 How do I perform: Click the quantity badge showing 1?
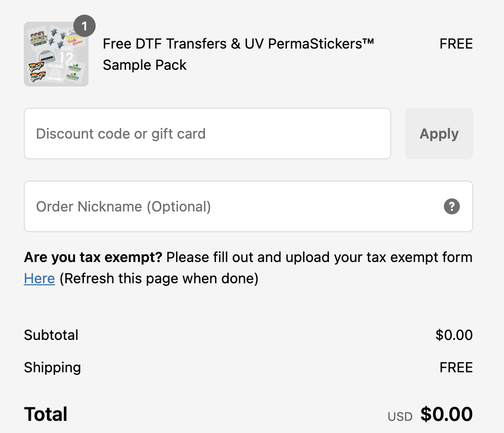(85, 26)
